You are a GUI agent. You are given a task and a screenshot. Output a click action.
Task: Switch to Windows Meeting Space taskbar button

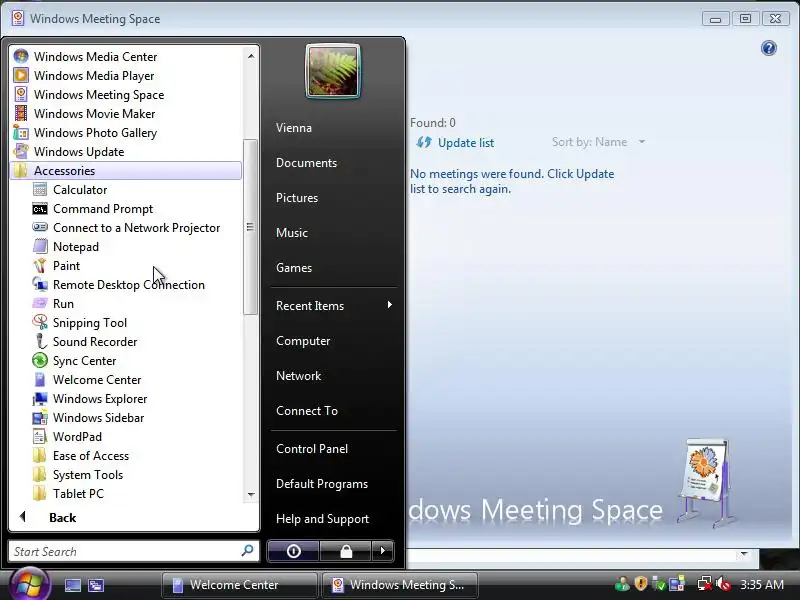[400, 585]
